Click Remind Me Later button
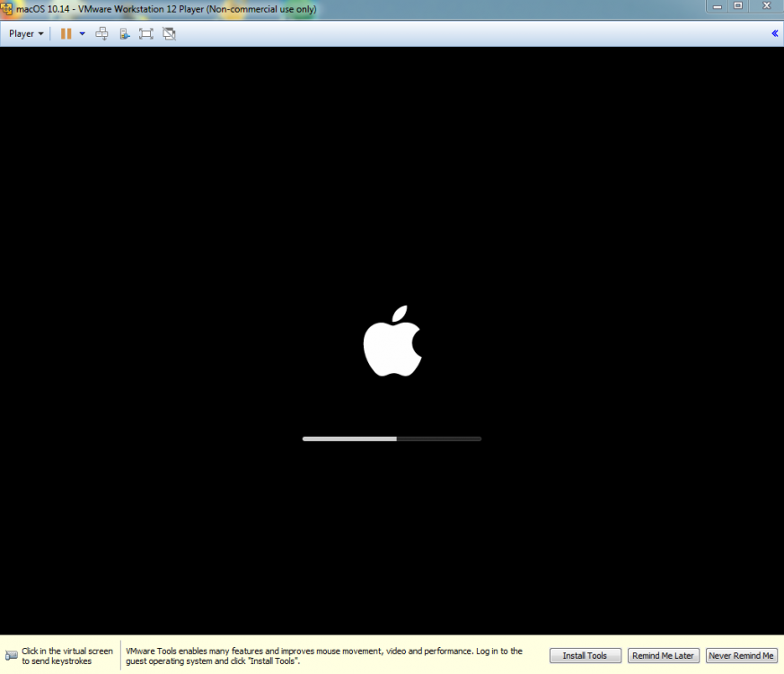784x674 pixels. (663, 655)
